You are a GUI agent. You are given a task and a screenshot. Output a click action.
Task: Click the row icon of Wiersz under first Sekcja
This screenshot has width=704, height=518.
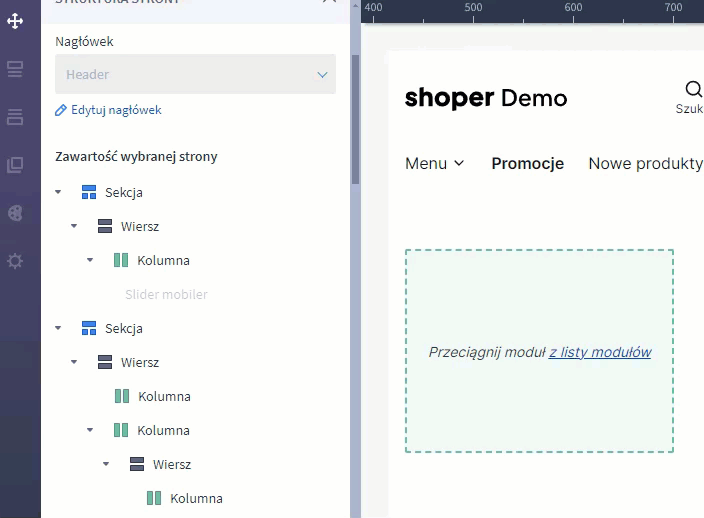tap(105, 226)
